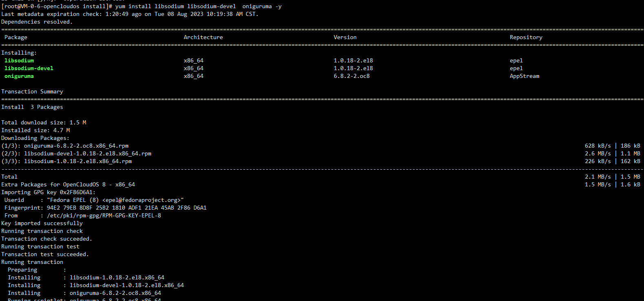Click 'Key imported successfully' line

(42, 224)
